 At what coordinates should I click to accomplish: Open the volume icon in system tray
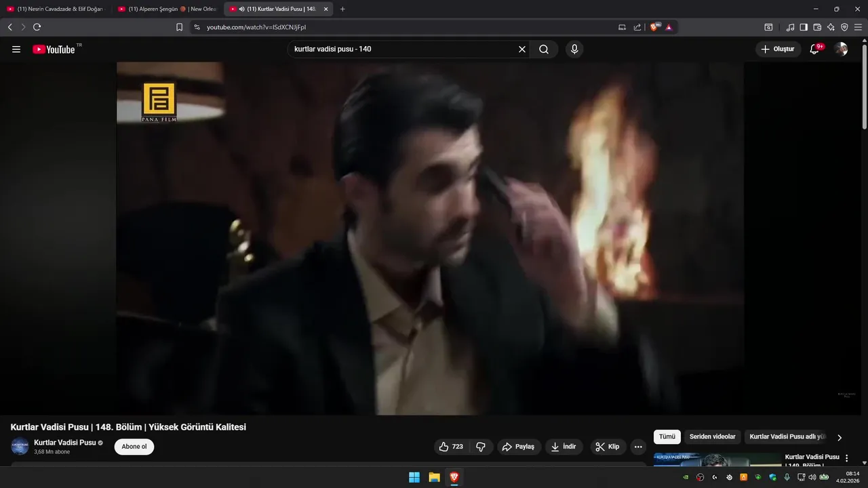(812, 477)
